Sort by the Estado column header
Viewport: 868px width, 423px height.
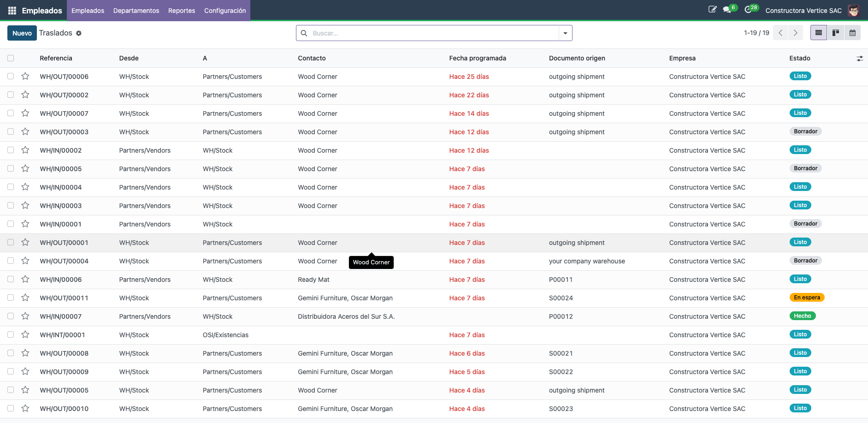[800, 58]
